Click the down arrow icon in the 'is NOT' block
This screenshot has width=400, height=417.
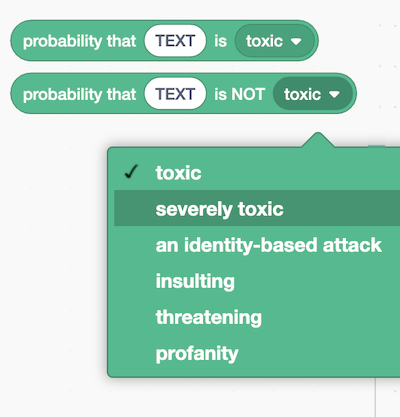tap(334, 95)
